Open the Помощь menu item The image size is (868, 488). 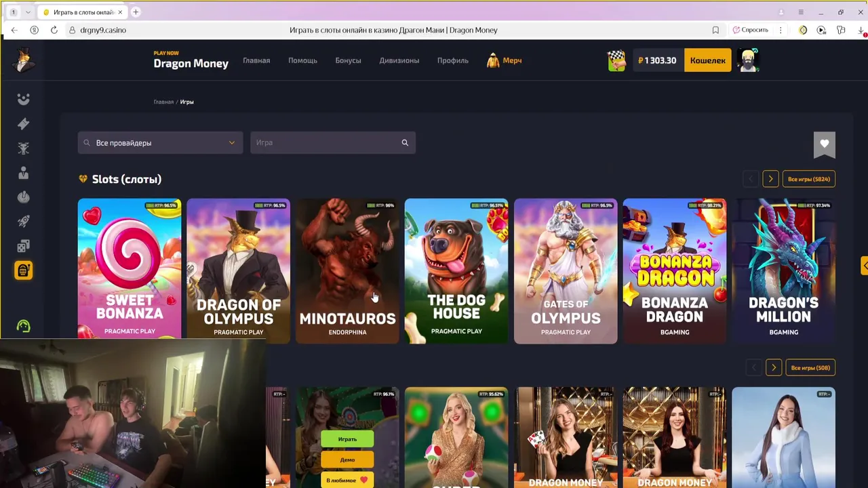(x=302, y=60)
